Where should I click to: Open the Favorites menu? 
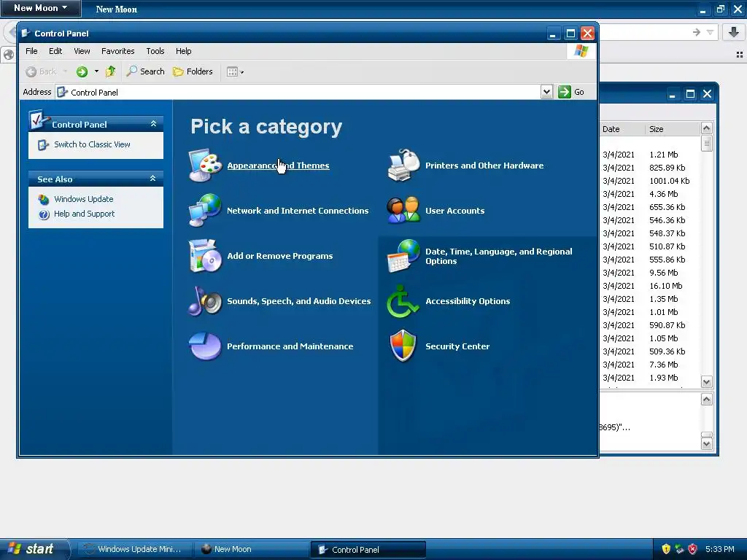coord(117,51)
